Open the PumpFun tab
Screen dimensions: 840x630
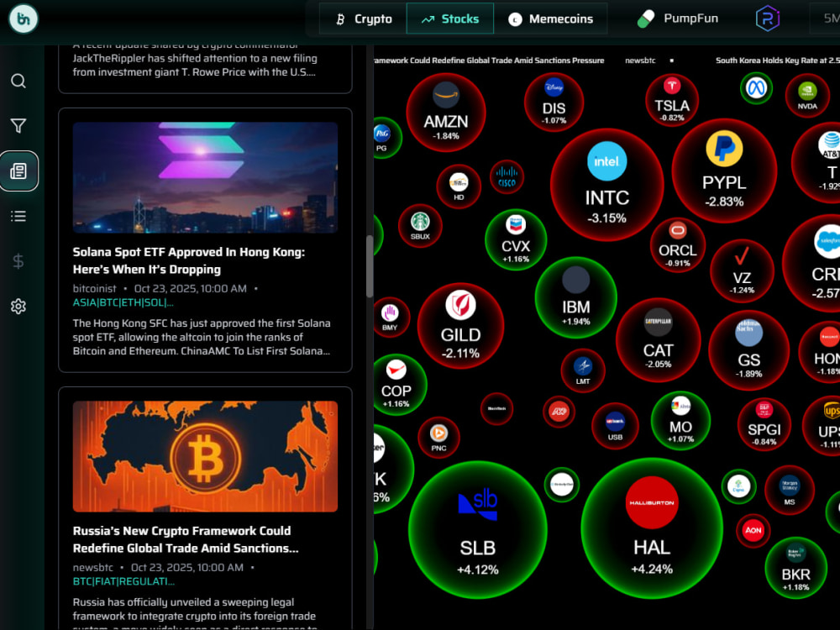point(678,18)
